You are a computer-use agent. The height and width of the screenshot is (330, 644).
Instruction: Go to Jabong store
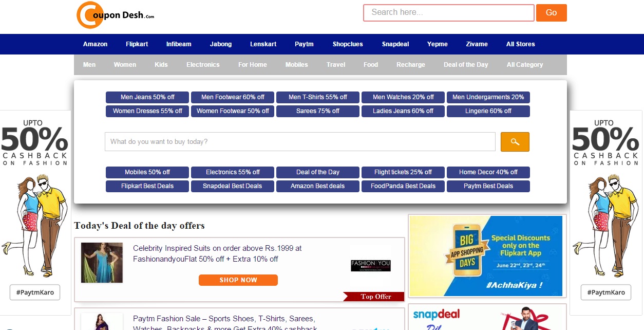click(221, 44)
